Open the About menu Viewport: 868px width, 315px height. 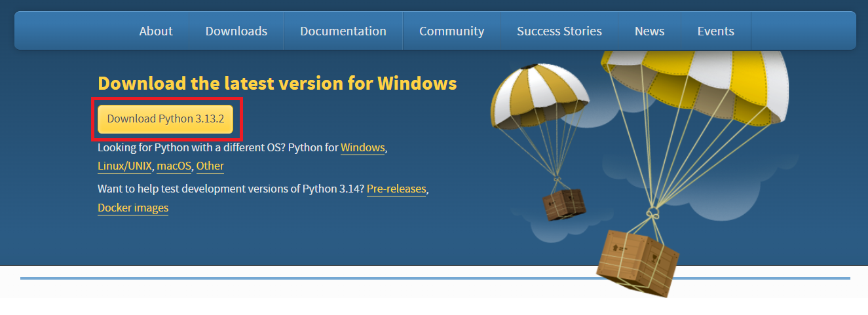coord(156,31)
